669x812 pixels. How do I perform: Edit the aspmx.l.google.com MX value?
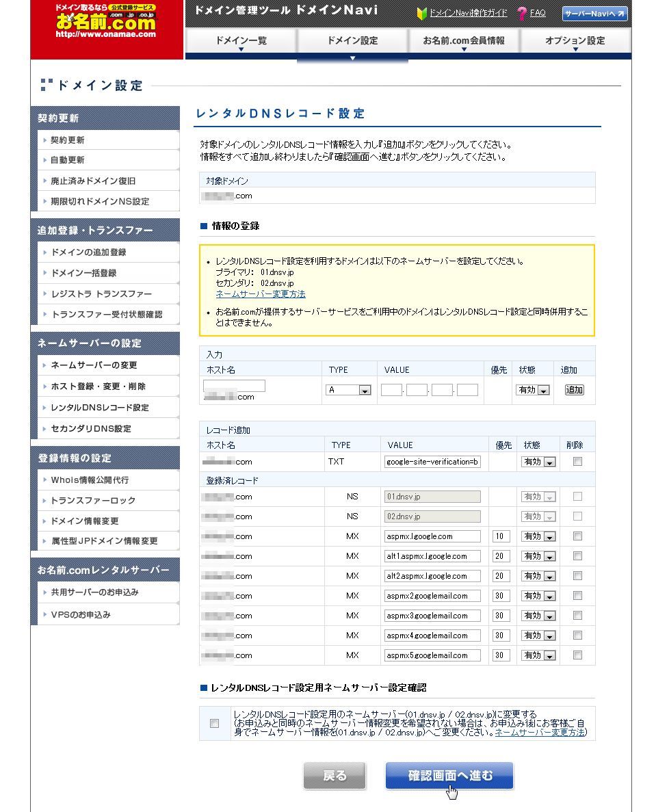coord(432,536)
